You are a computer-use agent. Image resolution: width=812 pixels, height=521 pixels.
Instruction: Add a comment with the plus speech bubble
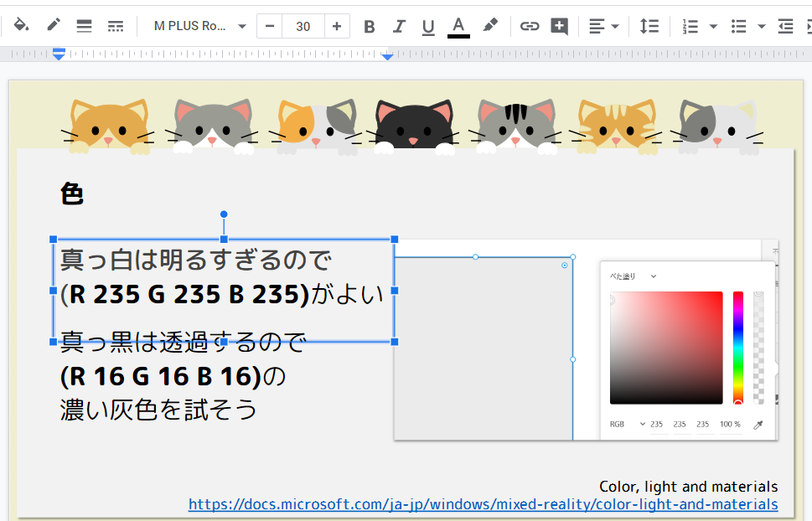coord(559,26)
